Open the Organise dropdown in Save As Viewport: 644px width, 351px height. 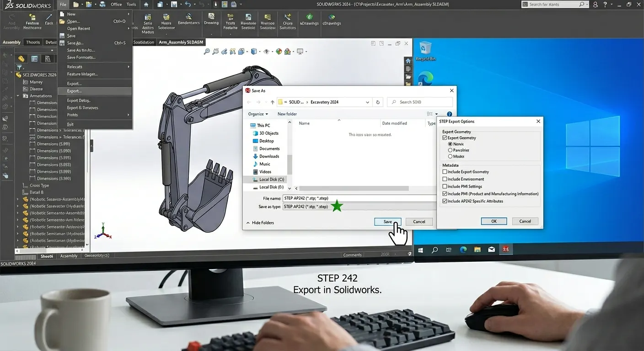point(258,114)
